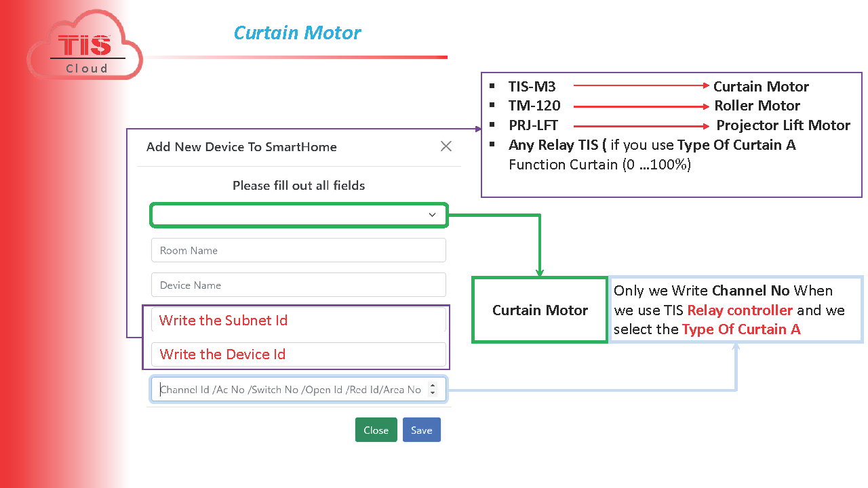Click the Channel Id number field
The width and height of the screenshot is (868, 488).
pyautogui.click(x=298, y=390)
